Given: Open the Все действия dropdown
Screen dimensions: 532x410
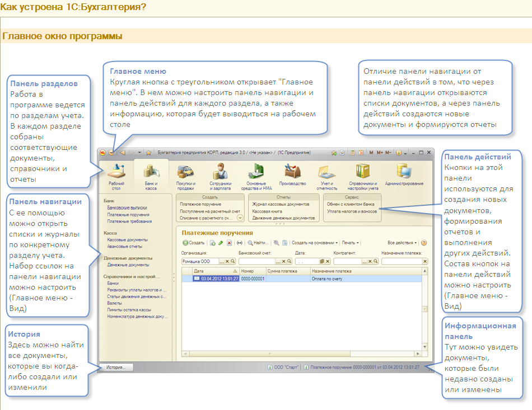Looking at the screenshot, I should (x=402, y=243).
